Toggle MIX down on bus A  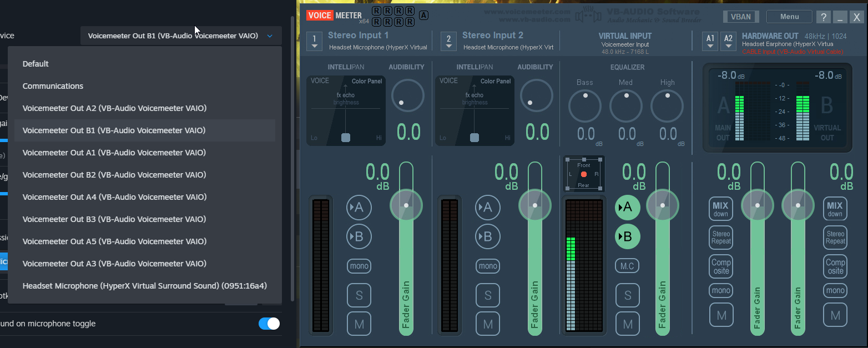click(721, 209)
